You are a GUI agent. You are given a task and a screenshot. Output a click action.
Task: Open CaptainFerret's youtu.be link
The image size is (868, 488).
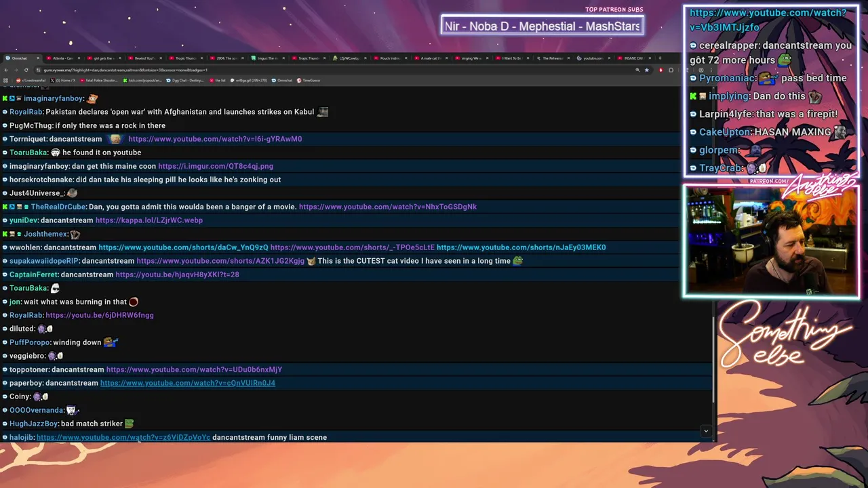click(x=177, y=274)
